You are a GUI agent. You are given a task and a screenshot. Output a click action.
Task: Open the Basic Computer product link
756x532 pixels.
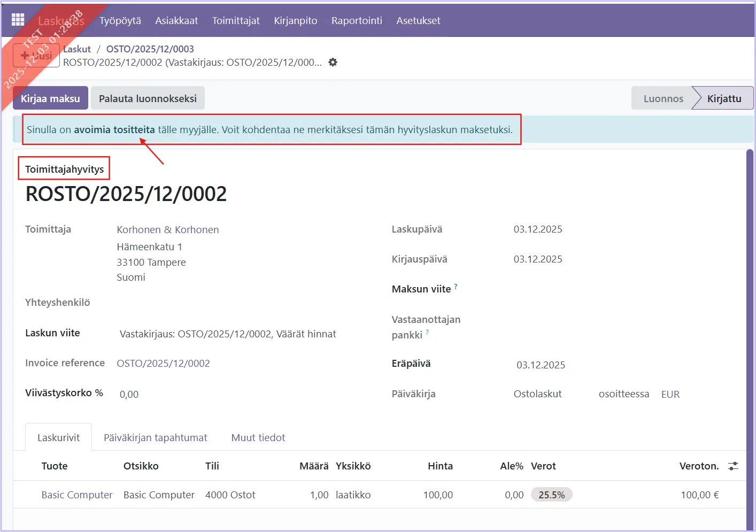77,495
